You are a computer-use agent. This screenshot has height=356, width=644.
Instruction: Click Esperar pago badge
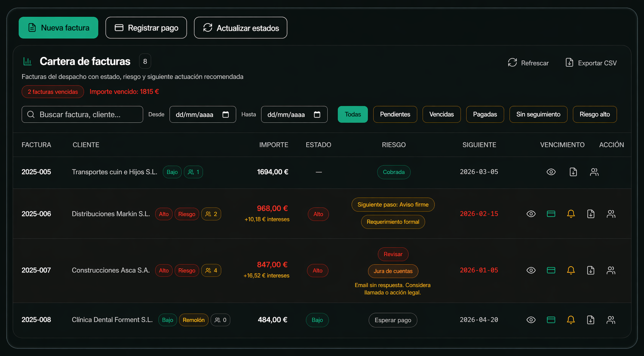click(393, 320)
